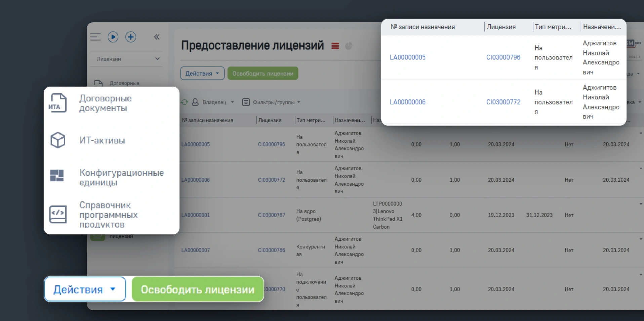Image resolution: width=644 pixels, height=321 pixels.
Task: Click 'На ядро (Postgres)' cell
Action: pyautogui.click(x=309, y=215)
